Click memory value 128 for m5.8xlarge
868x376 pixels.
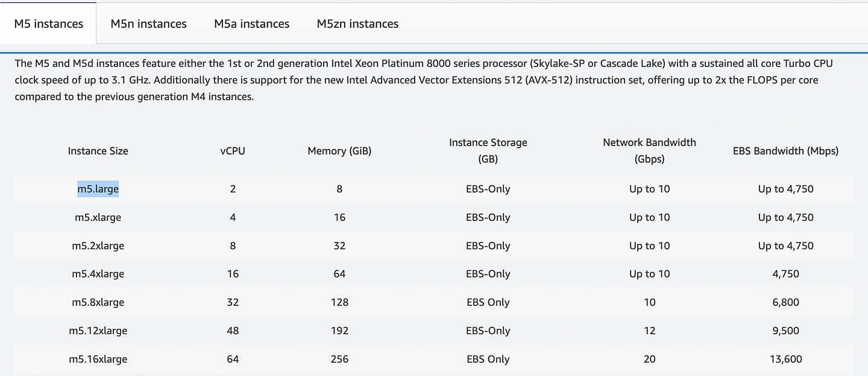click(x=339, y=302)
